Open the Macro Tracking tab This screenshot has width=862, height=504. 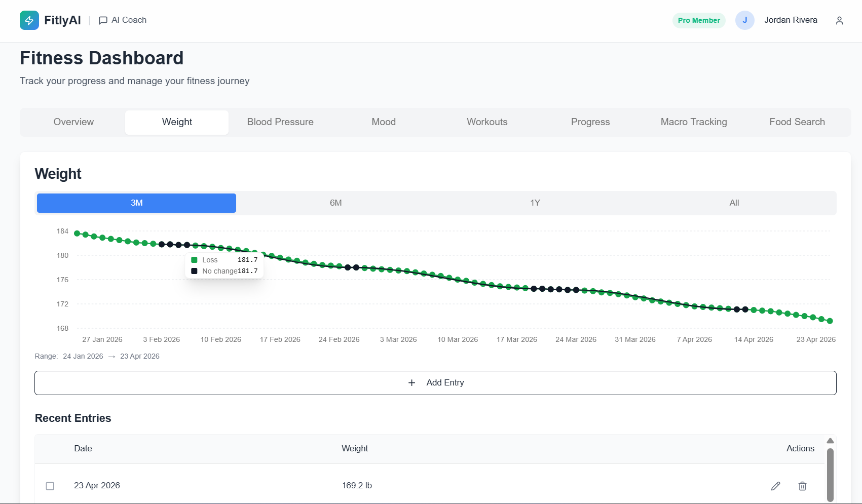(x=694, y=122)
